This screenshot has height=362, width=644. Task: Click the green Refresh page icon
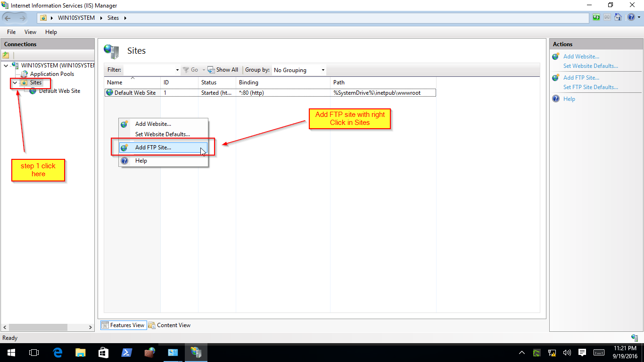(596, 18)
